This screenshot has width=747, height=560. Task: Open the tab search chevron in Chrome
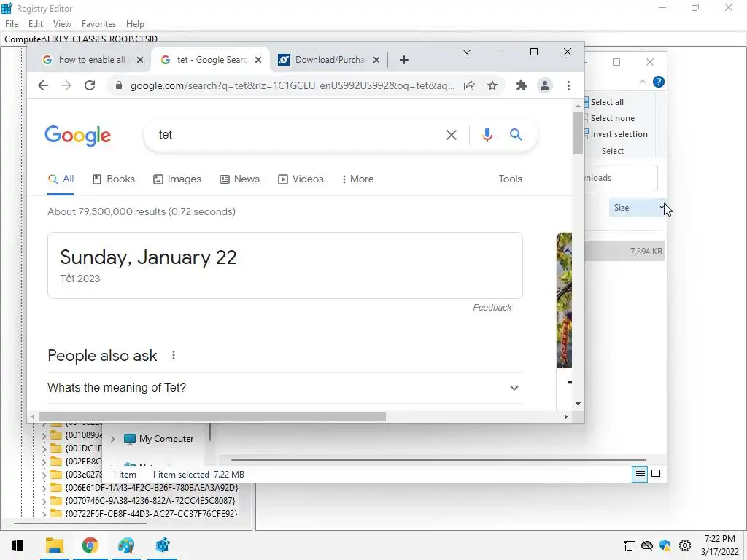(x=467, y=52)
